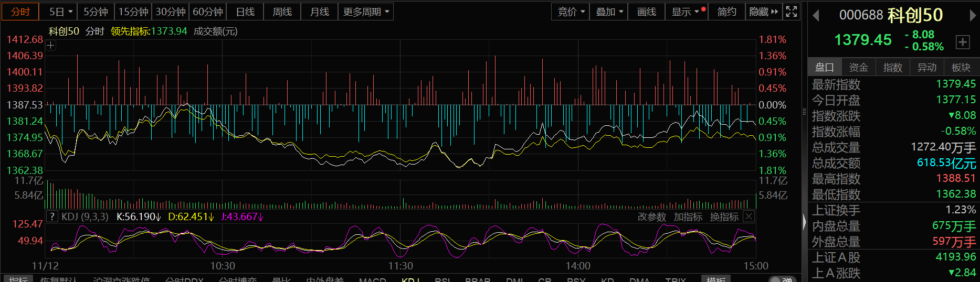980x282 pixels.
Task: Add 科创50 to watchlist with plus icon
Action: pos(963,42)
